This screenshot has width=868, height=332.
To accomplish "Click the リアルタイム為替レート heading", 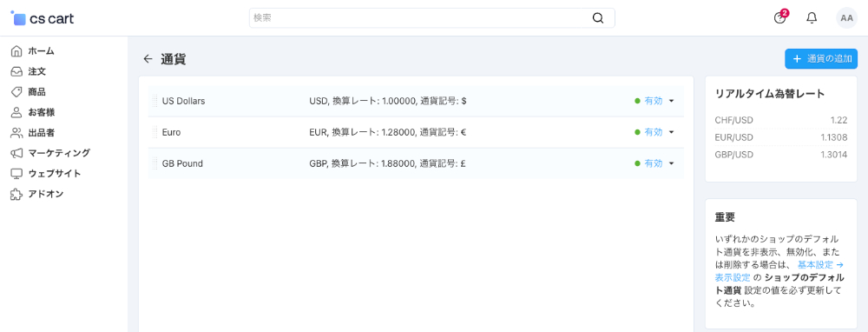I will point(770,94).
